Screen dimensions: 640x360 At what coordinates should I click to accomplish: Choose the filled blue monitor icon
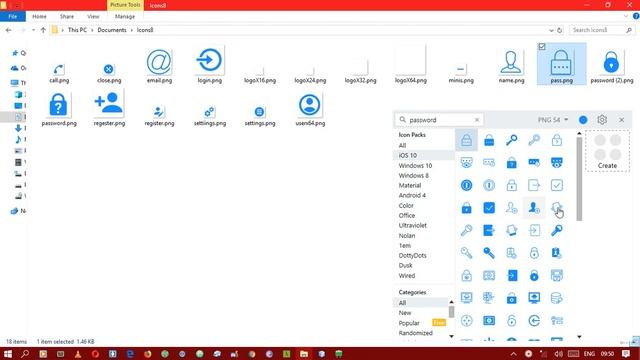(x=534, y=298)
